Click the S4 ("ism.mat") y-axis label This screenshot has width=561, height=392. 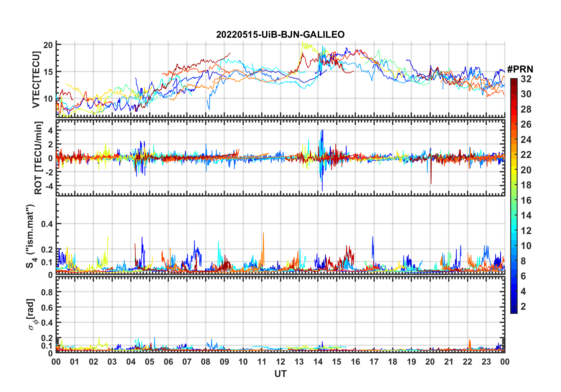click(x=31, y=236)
